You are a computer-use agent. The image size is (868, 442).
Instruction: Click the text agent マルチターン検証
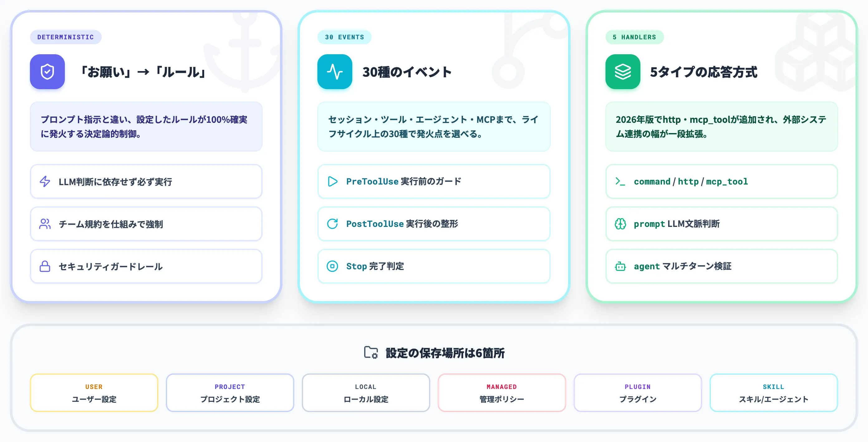point(683,267)
